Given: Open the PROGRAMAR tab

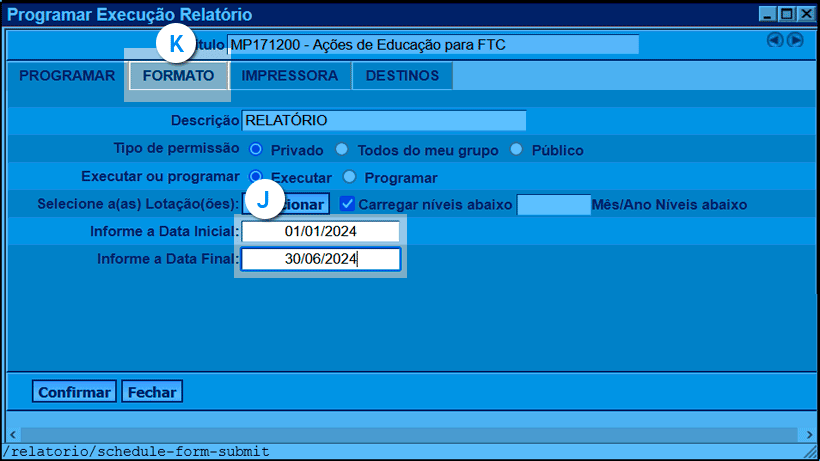Looking at the screenshot, I should point(67,76).
